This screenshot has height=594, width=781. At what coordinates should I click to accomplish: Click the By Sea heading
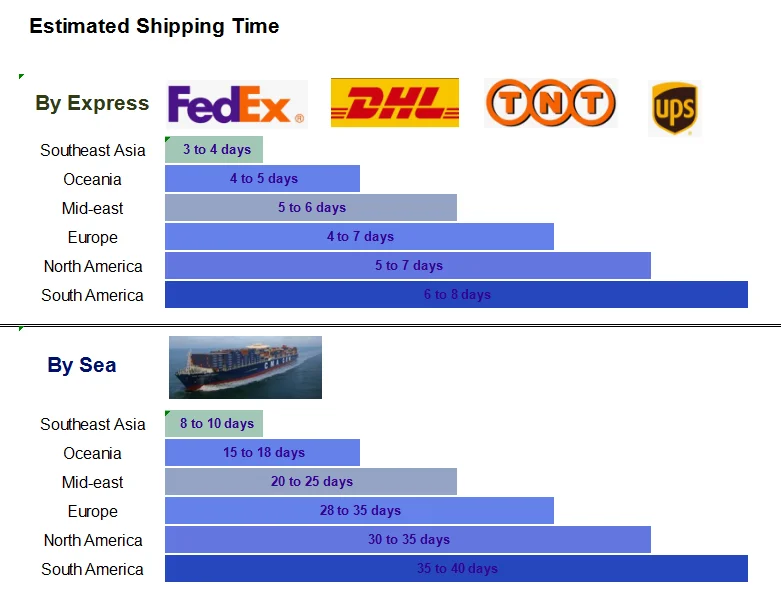coord(82,365)
